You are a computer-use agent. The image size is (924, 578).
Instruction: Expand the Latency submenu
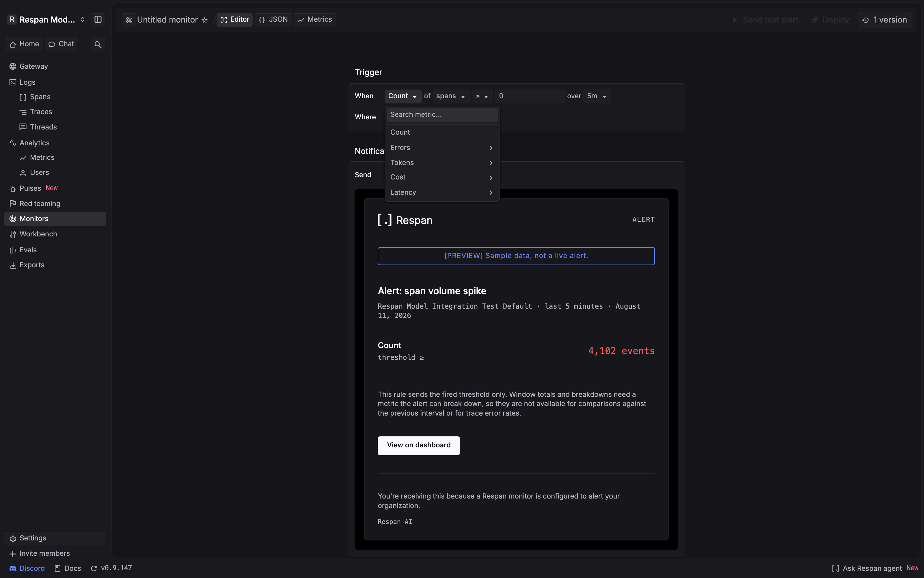click(x=442, y=193)
